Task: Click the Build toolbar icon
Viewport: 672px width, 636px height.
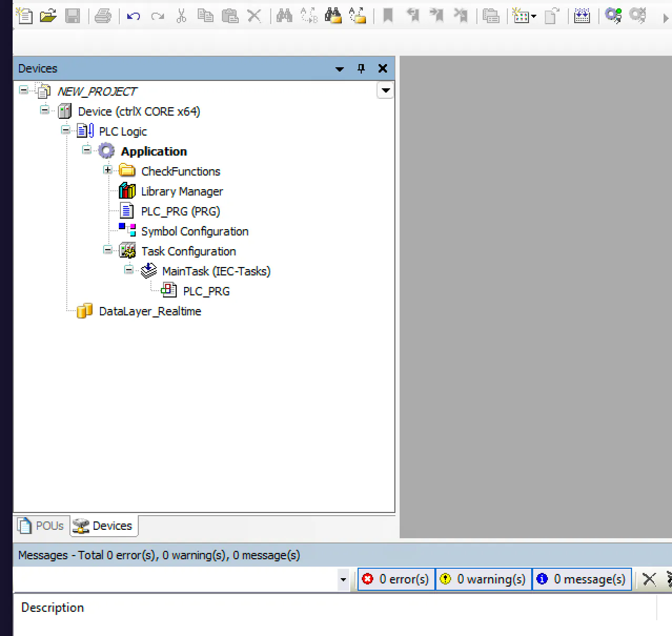Action: [x=582, y=16]
